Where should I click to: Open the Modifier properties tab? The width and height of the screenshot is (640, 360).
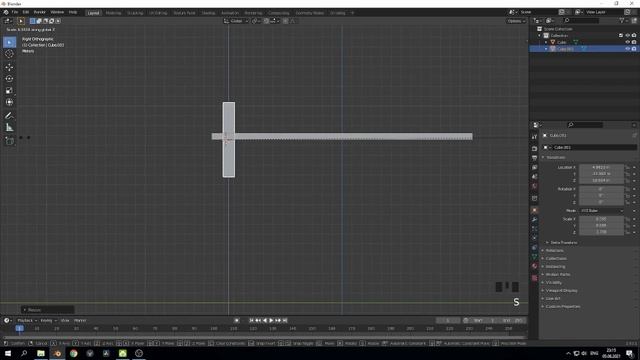point(534,220)
